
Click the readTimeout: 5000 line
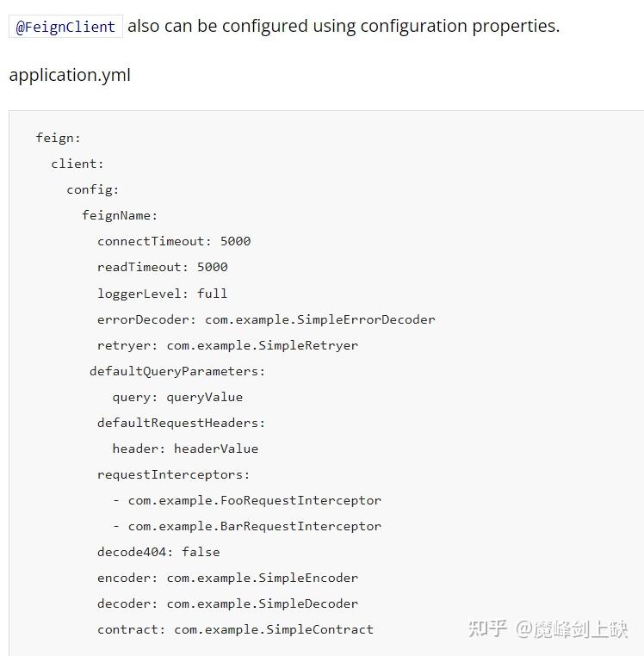(162, 267)
